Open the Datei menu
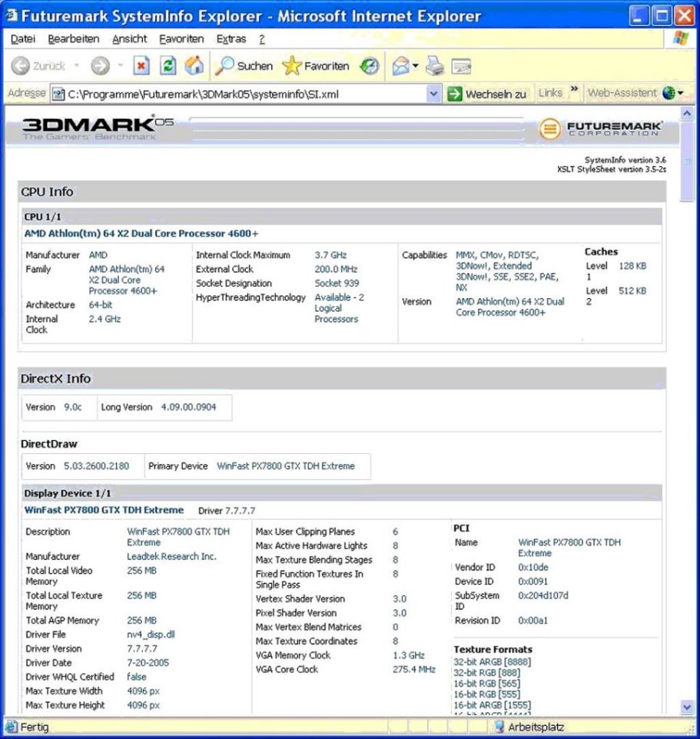Viewport: 700px width, 739px height. point(22,38)
